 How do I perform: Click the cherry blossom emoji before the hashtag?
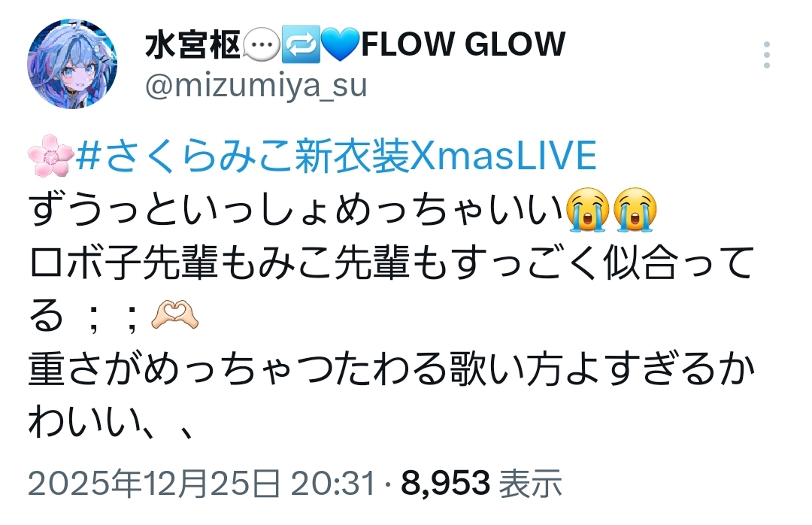pos(51,156)
